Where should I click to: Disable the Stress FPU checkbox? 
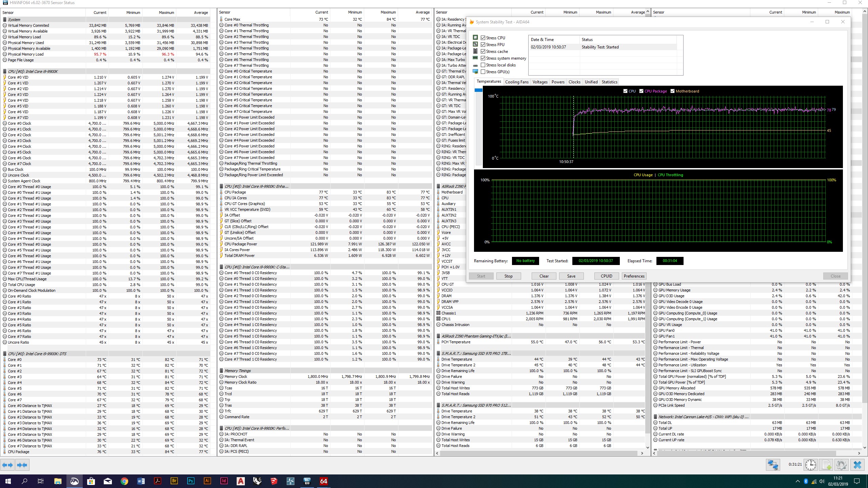pyautogui.click(x=483, y=45)
